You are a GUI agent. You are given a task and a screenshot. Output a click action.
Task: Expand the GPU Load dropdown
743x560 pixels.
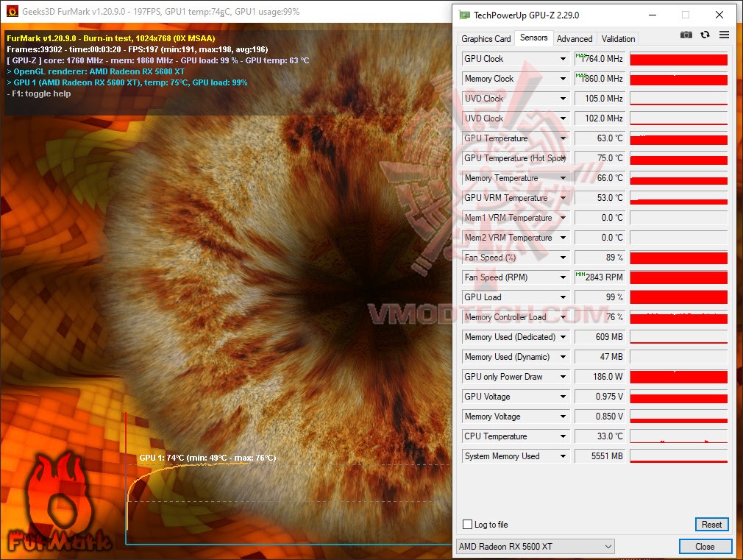(563, 297)
